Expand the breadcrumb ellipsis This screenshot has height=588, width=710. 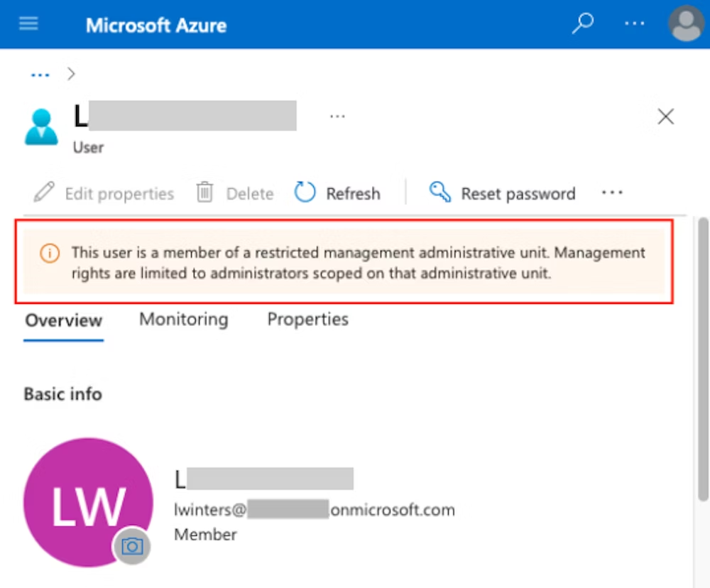(40, 74)
